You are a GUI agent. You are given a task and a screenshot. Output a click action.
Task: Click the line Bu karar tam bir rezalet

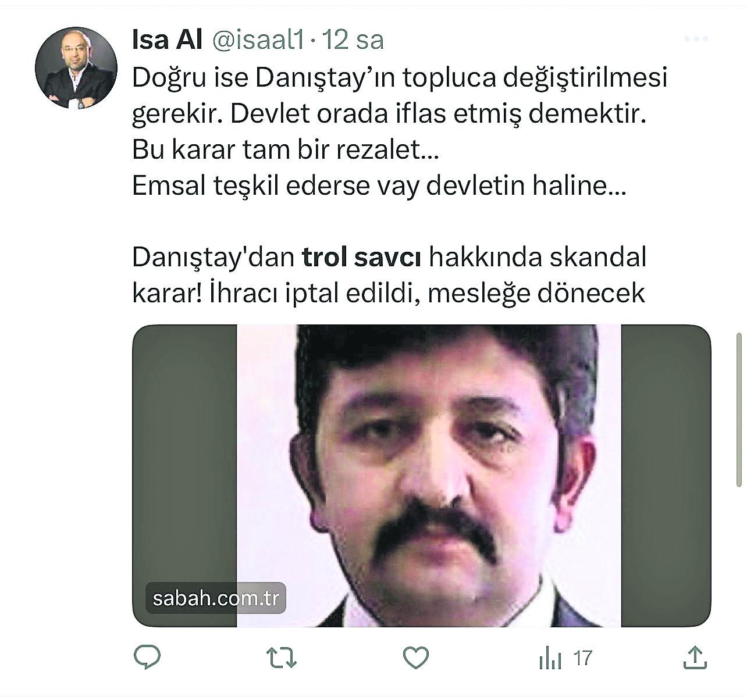pyautogui.click(x=285, y=150)
